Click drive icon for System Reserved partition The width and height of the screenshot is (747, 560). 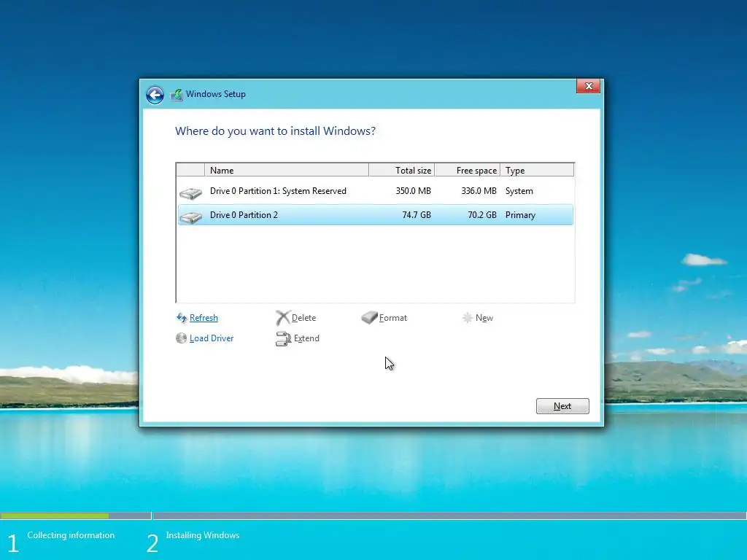190,192
